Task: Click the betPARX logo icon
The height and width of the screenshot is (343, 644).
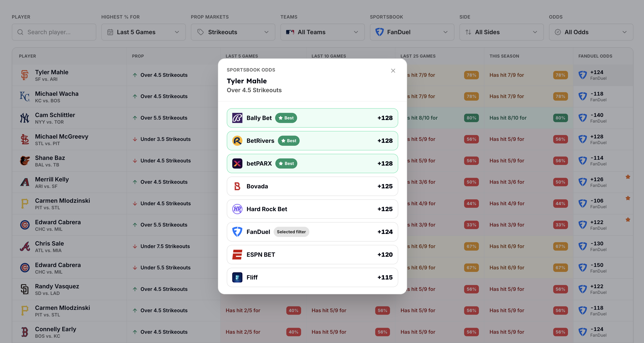Action: coord(237,163)
